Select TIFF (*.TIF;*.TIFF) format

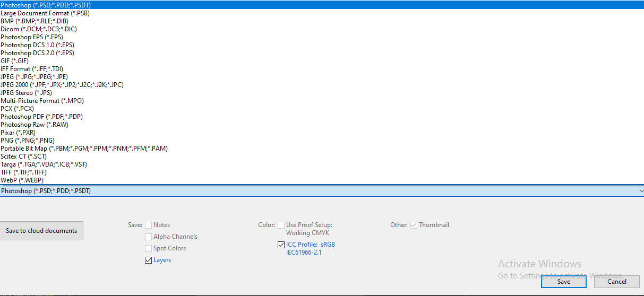coord(322,172)
